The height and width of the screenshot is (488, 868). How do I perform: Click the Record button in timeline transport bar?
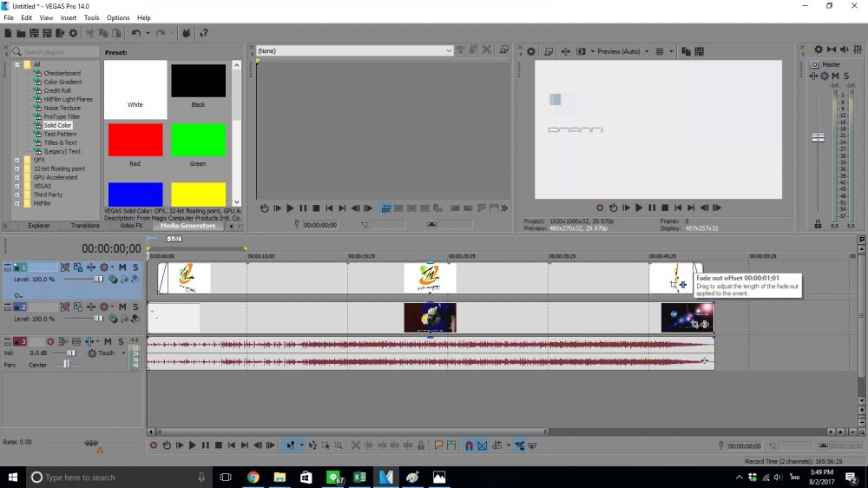coord(154,445)
